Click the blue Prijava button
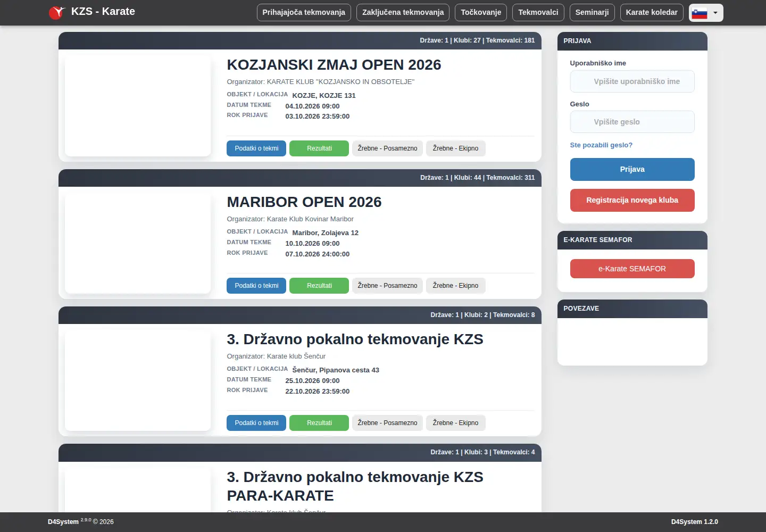Screen dimensions: 766x532 [x=632, y=169]
